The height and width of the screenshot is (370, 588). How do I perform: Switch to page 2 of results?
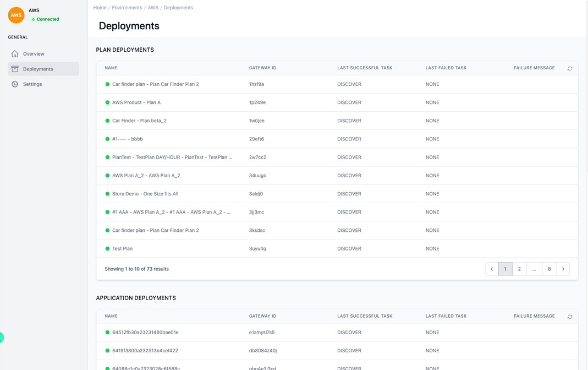click(x=519, y=269)
